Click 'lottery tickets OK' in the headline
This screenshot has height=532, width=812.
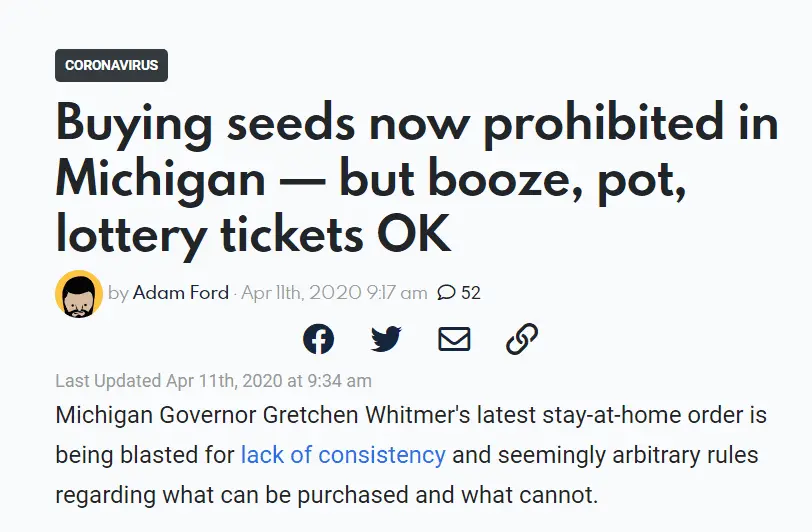click(x=253, y=234)
